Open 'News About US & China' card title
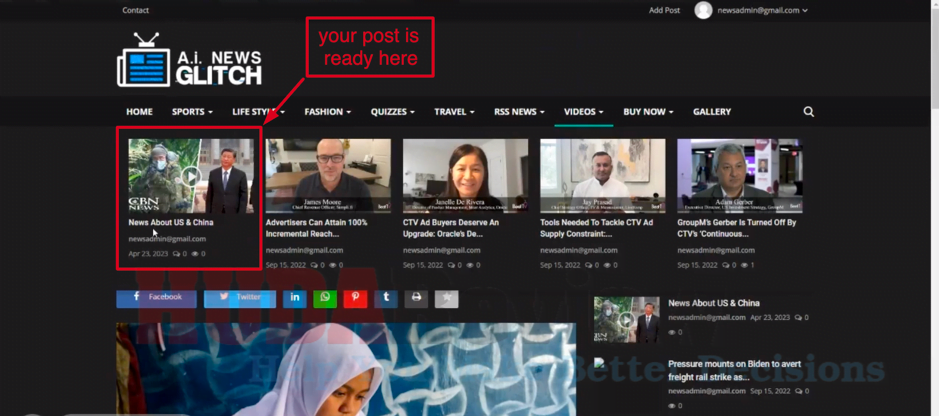 pos(171,222)
